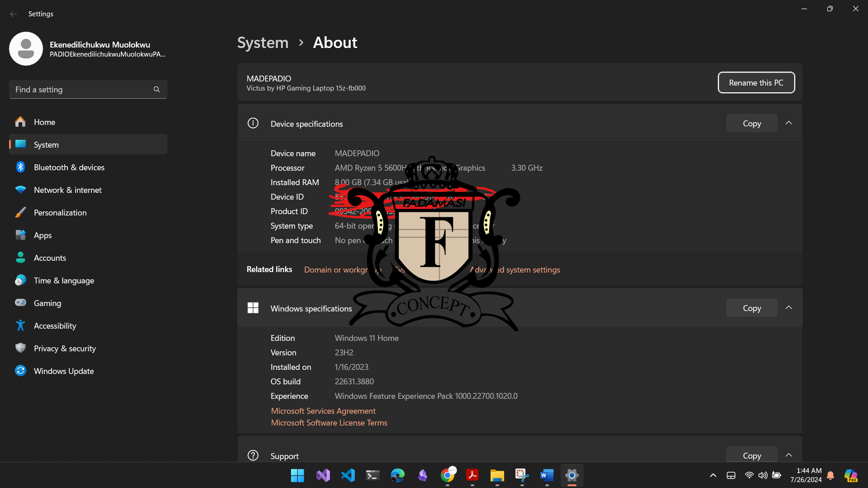The width and height of the screenshot is (868, 488).
Task: Click the Support question mark icon
Action: click(253, 455)
